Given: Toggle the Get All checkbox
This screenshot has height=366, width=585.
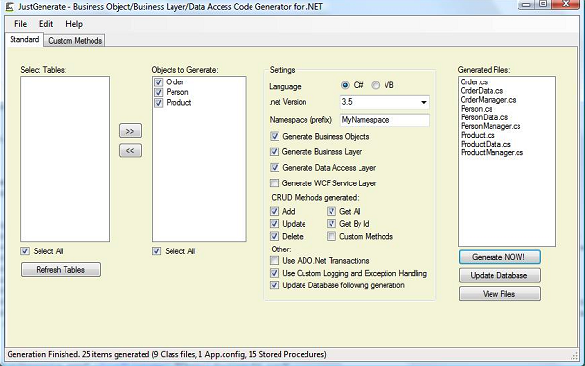Looking at the screenshot, I should tap(331, 211).
